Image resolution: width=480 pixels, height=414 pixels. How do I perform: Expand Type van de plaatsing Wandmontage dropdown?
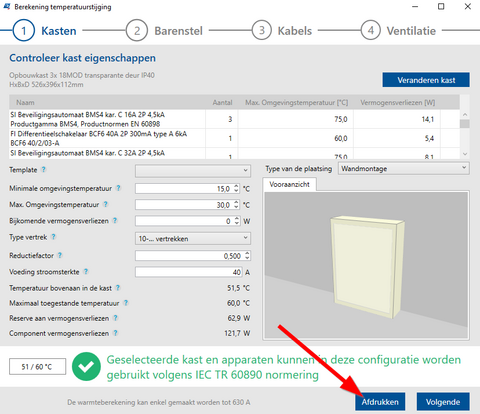pyautogui.click(x=404, y=169)
